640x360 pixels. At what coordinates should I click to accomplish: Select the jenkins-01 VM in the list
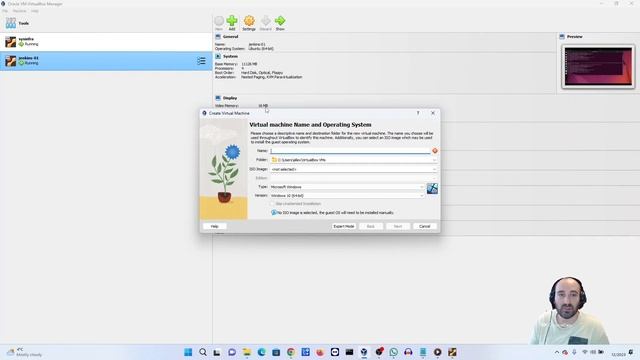click(x=106, y=61)
